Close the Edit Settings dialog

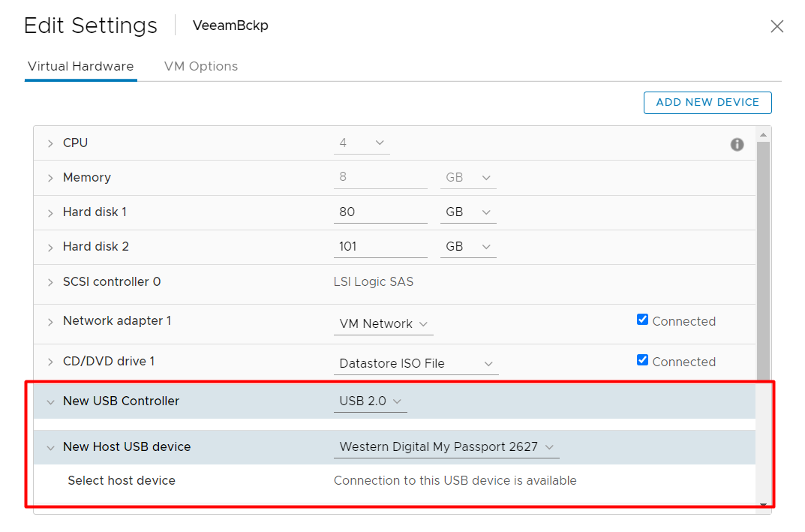(x=776, y=27)
